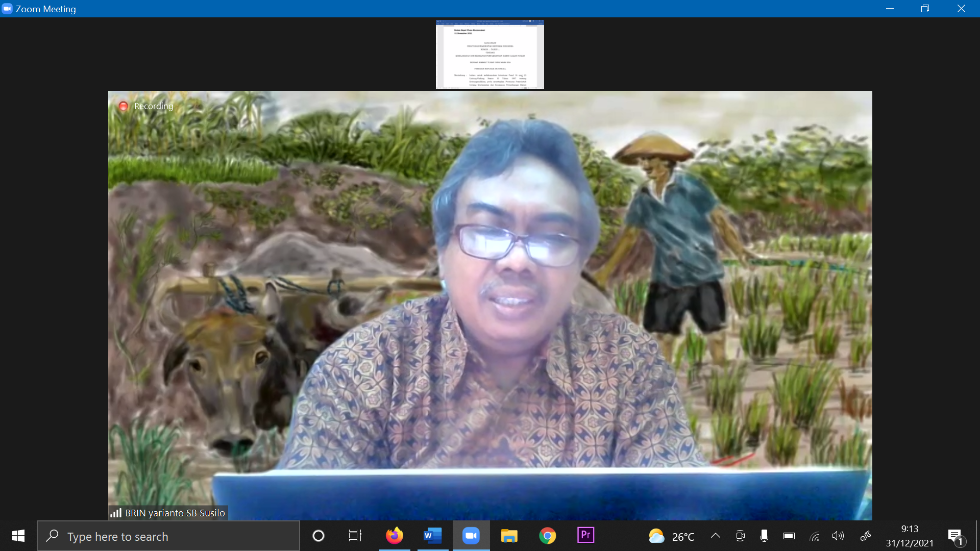Click the microphone tray icon
This screenshot has height=551, width=980.
(x=764, y=536)
